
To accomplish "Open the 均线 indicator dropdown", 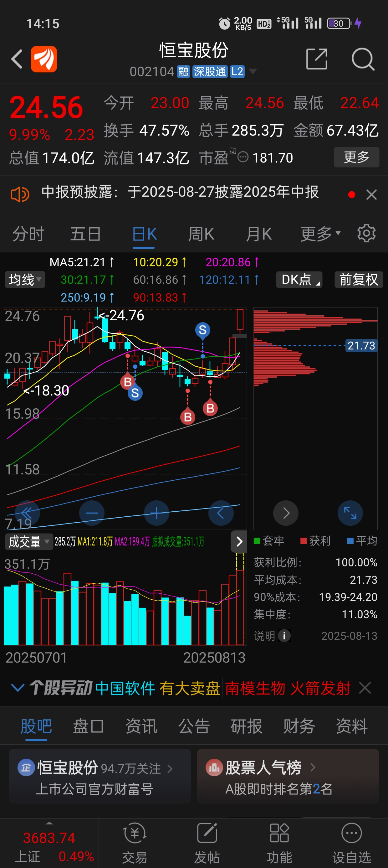I will point(25,279).
